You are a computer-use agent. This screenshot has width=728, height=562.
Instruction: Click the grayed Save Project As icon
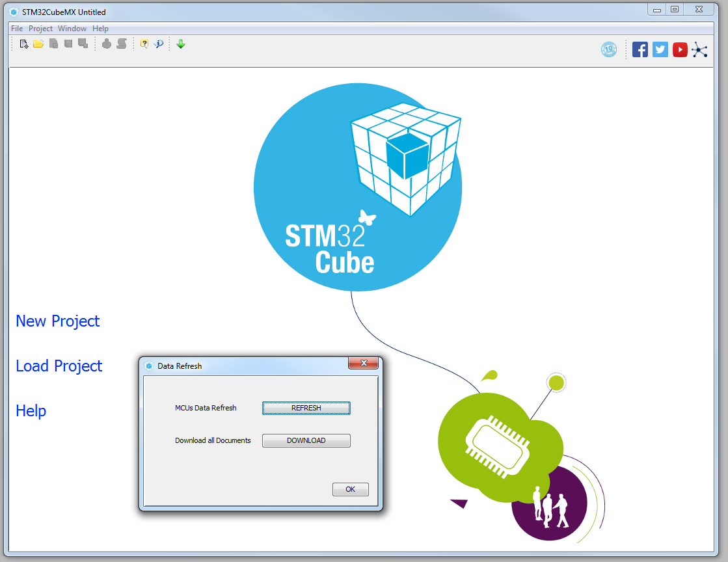tap(83, 44)
